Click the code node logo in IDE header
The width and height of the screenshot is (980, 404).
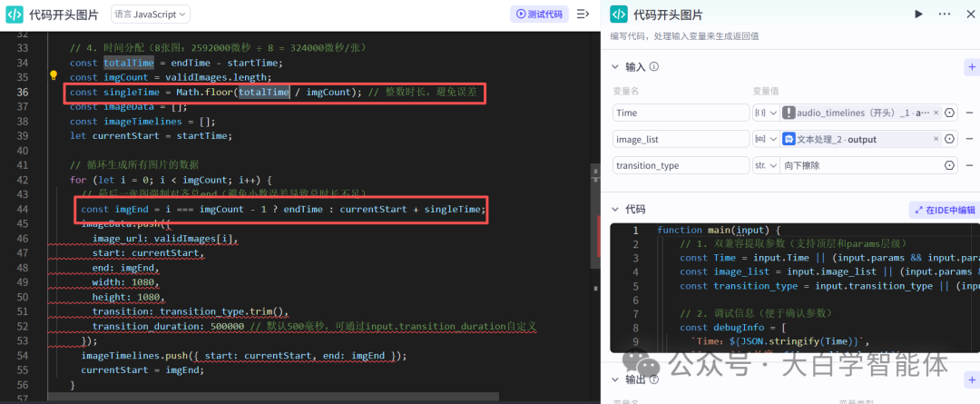[x=15, y=15]
